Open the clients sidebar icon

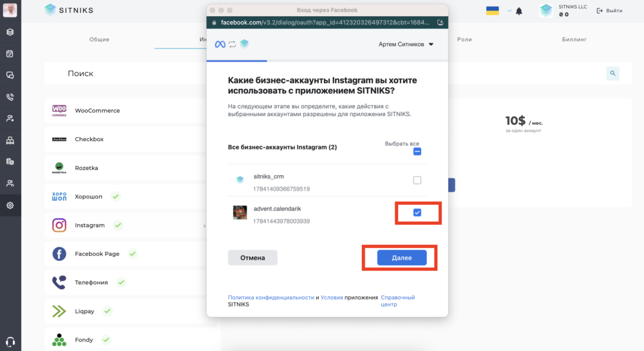click(x=10, y=119)
